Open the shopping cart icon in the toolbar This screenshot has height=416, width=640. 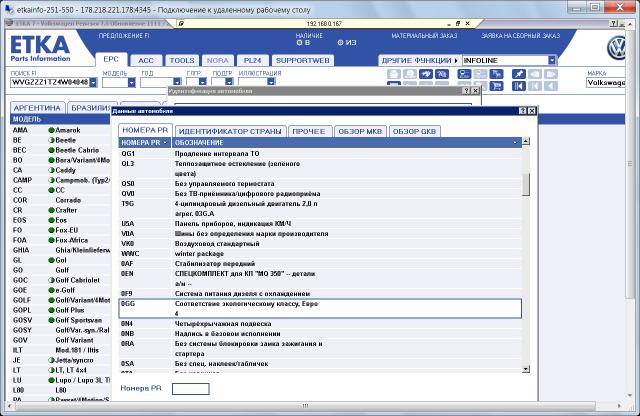pyautogui.click(x=497, y=86)
